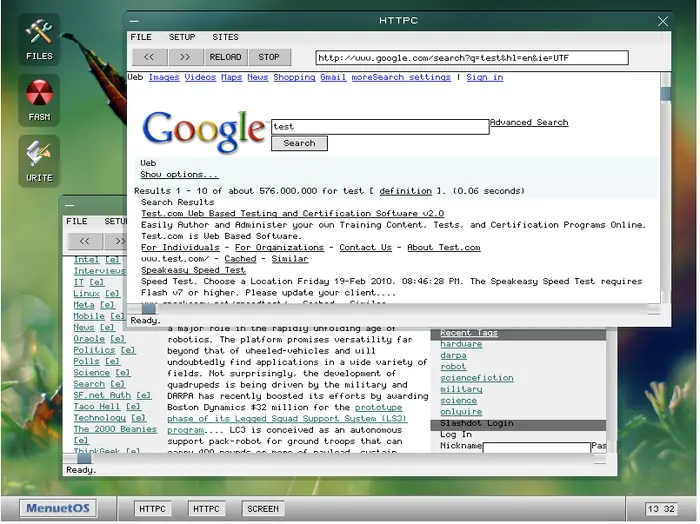
Task: Open FILE menu in back HTTPC window
Action: 77,221
